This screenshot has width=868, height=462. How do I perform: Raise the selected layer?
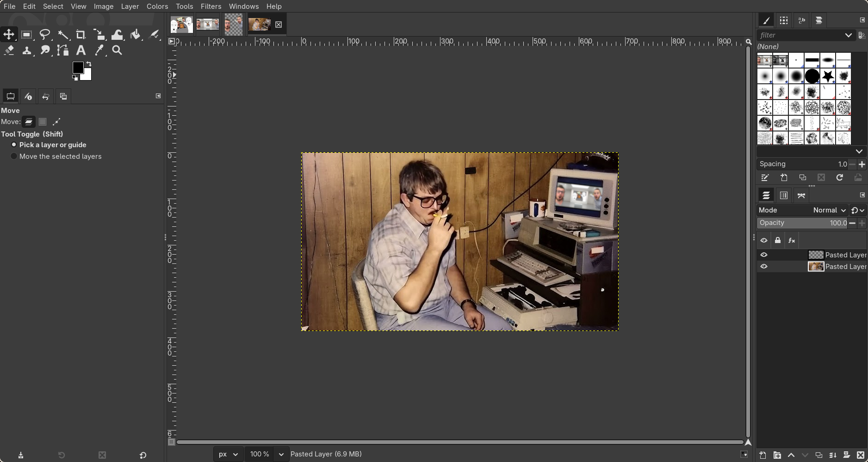[791, 455]
